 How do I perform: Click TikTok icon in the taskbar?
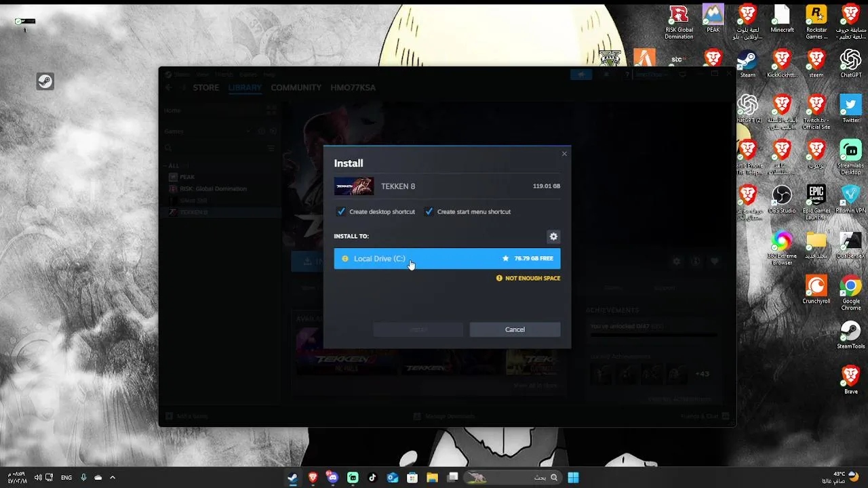[x=372, y=477]
